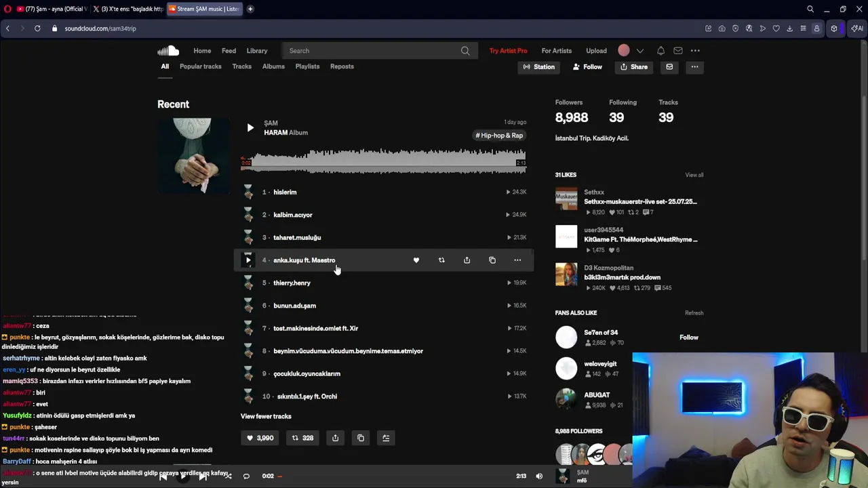The image size is (868, 488).
Task: Play the HARAM album
Action: tap(250, 127)
